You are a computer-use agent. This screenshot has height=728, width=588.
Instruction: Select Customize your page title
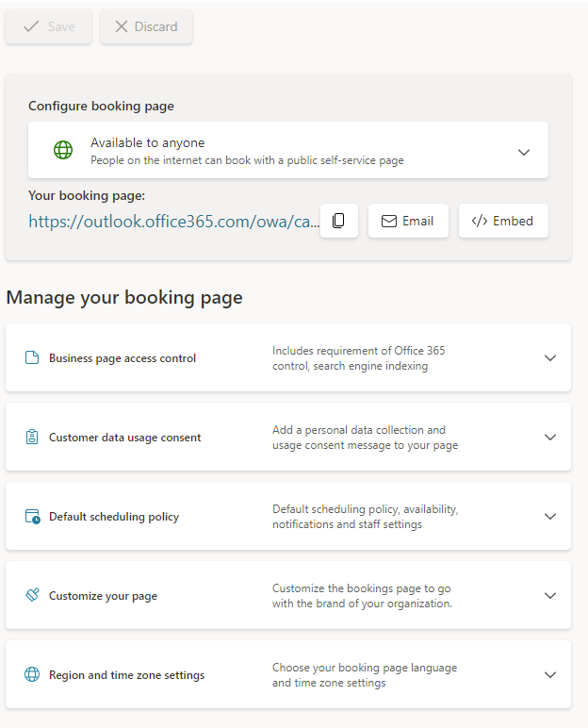pyautogui.click(x=103, y=596)
